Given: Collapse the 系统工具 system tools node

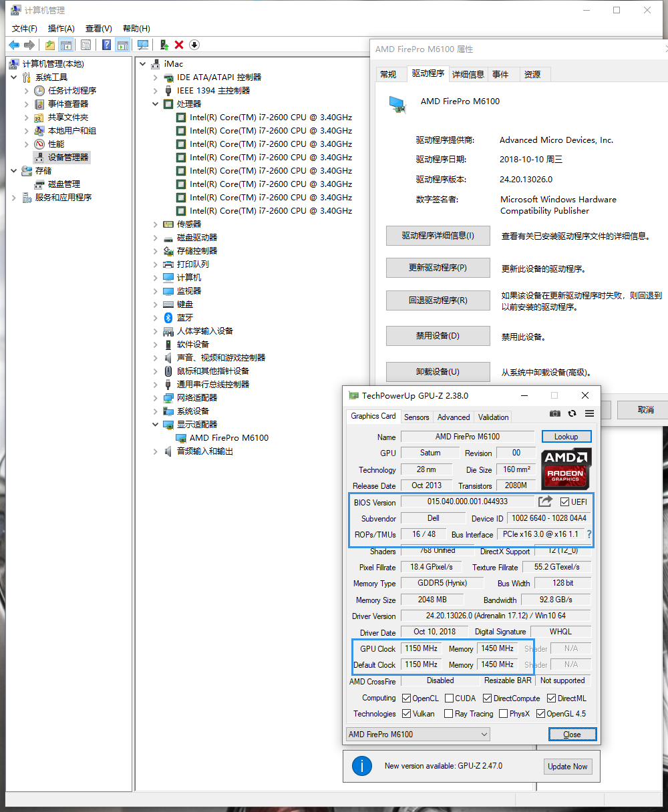Looking at the screenshot, I should pyautogui.click(x=13, y=77).
